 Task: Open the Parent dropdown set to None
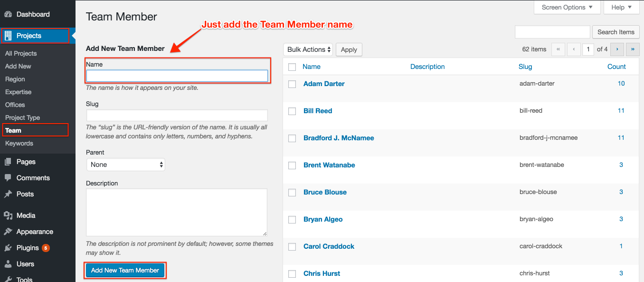[126, 165]
